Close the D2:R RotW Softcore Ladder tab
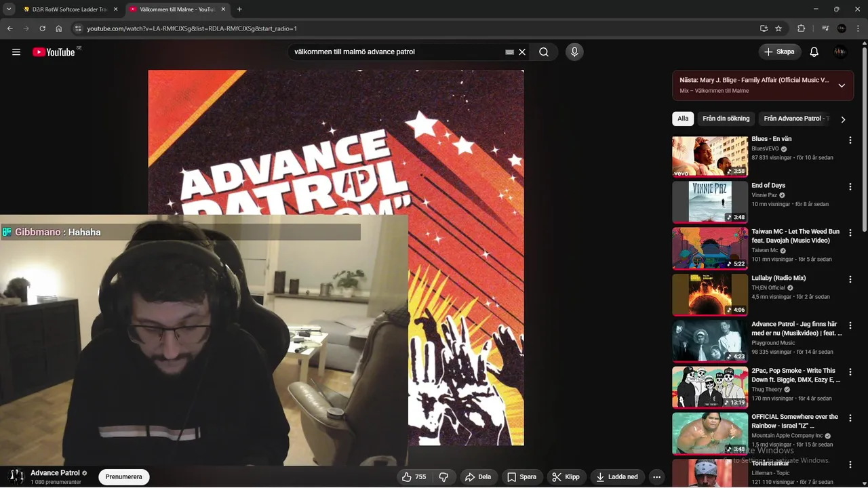Image resolution: width=868 pixels, height=488 pixels. click(x=115, y=9)
